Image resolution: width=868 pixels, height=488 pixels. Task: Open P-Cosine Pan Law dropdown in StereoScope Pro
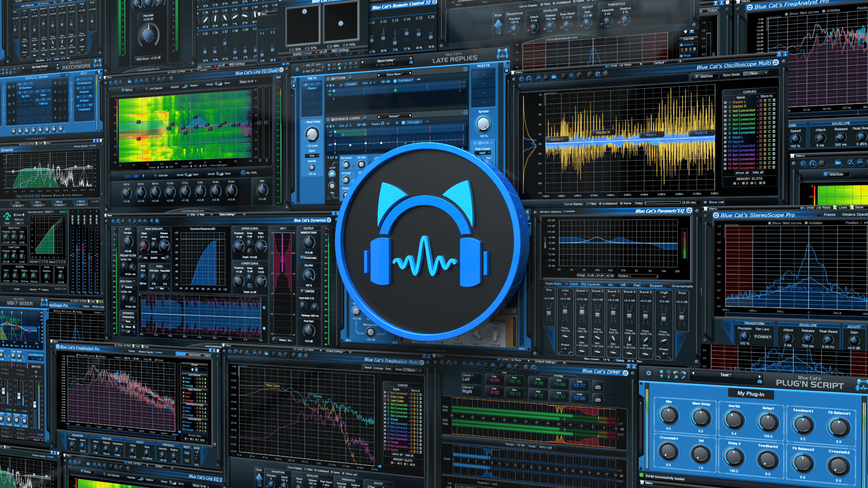click(763, 336)
